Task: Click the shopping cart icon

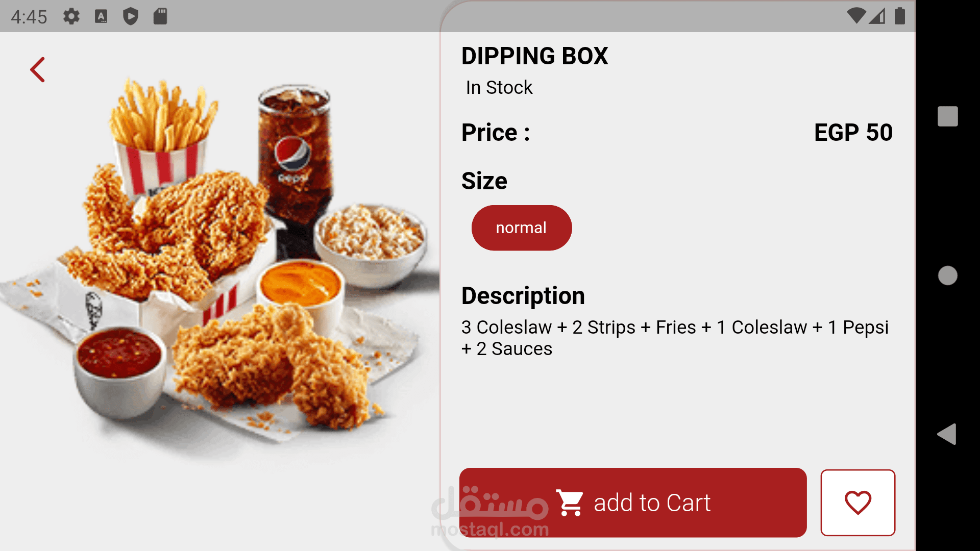Action: 570,503
